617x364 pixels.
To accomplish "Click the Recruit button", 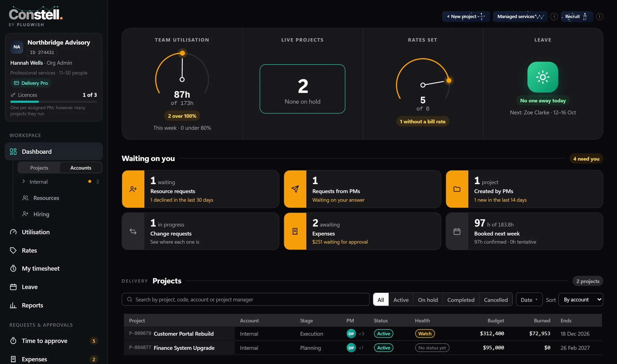I will pyautogui.click(x=576, y=17).
